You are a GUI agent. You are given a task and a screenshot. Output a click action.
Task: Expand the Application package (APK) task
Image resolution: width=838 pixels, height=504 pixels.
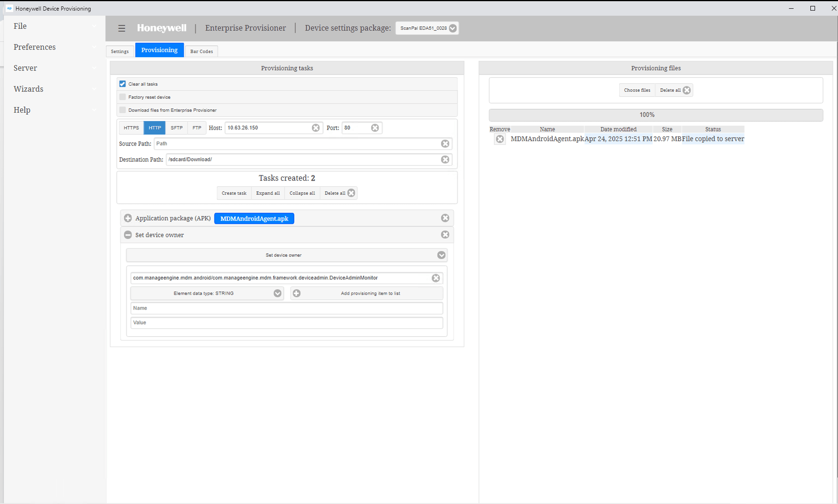pos(128,218)
